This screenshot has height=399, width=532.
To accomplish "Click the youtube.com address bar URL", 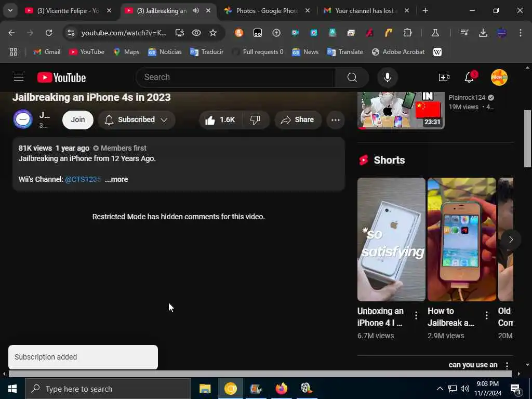I will [124, 33].
